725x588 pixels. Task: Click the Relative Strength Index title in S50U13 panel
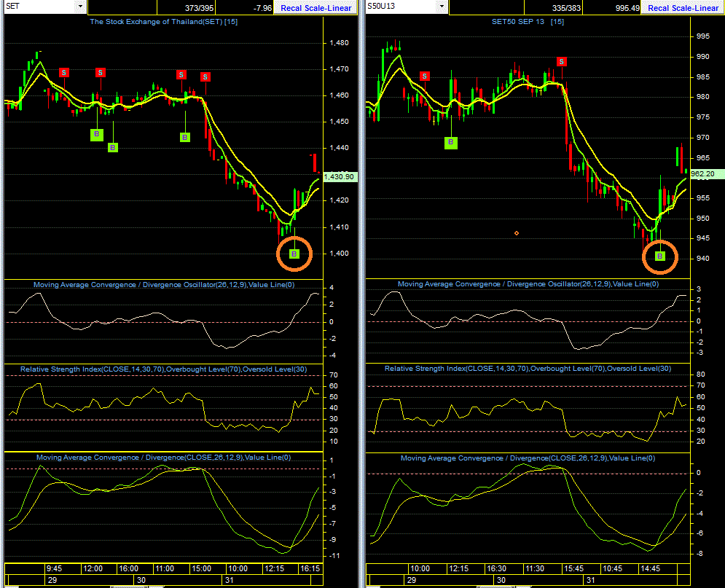pyautogui.click(x=528, y=369)
